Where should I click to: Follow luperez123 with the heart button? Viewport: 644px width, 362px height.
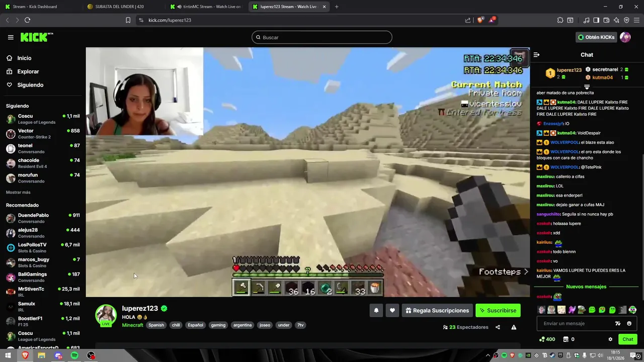392,311
